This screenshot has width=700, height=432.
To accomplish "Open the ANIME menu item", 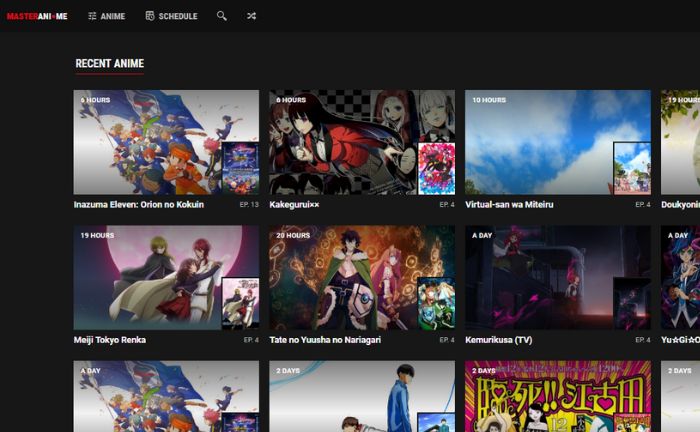I will 107,16.
